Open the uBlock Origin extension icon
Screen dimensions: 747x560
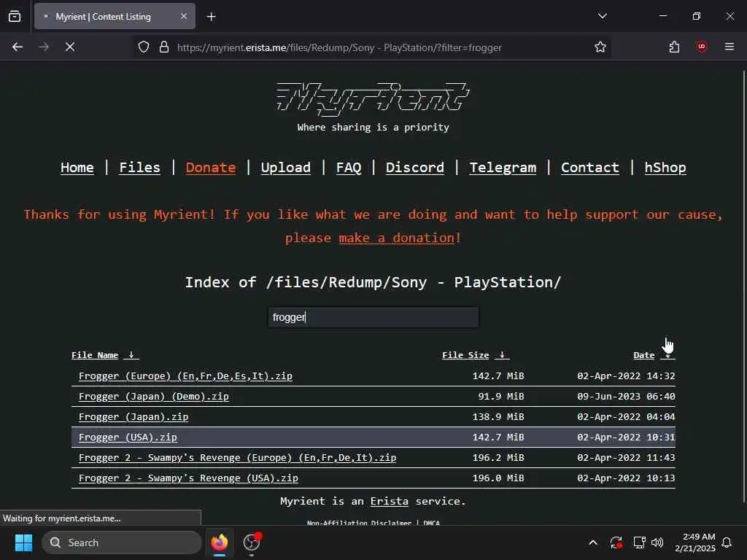point(702,47)
